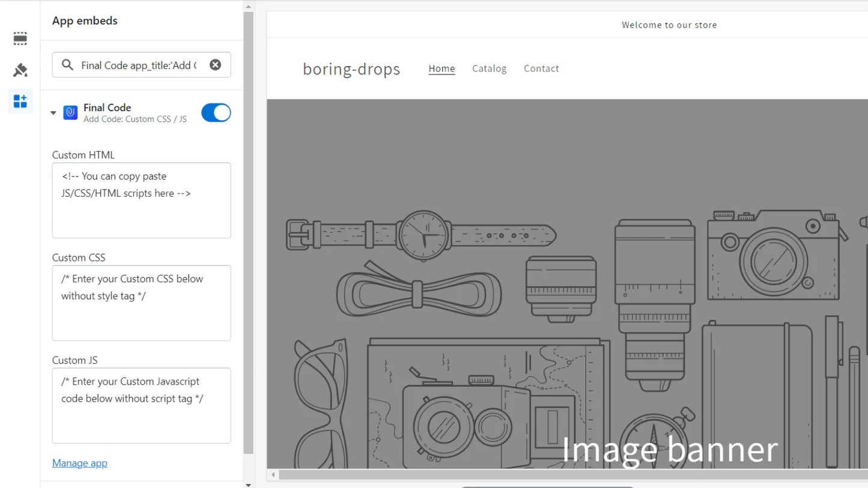Click the search magnifier icon
The image size is (868, 488).
click(x=67, y=65)
